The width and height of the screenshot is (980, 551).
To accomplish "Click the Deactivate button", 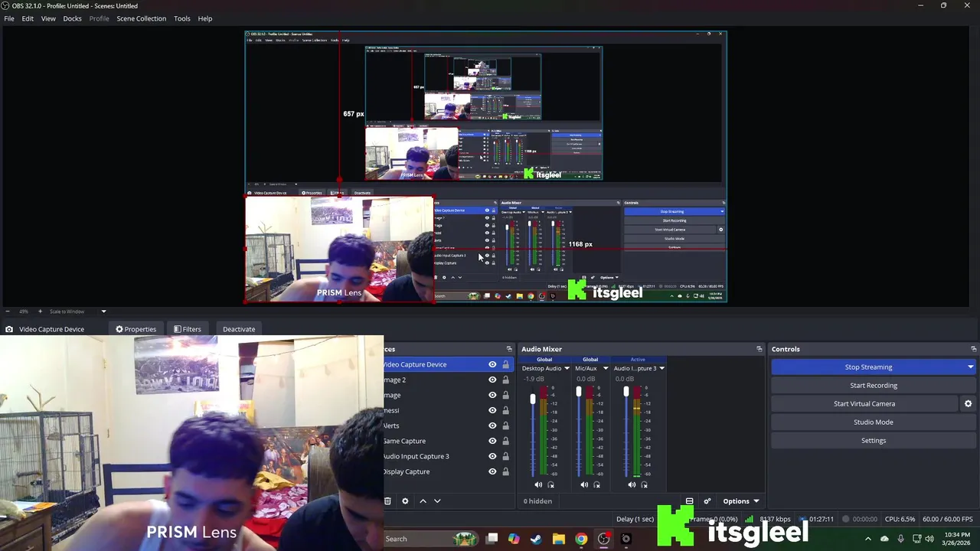I will point(239,329).
